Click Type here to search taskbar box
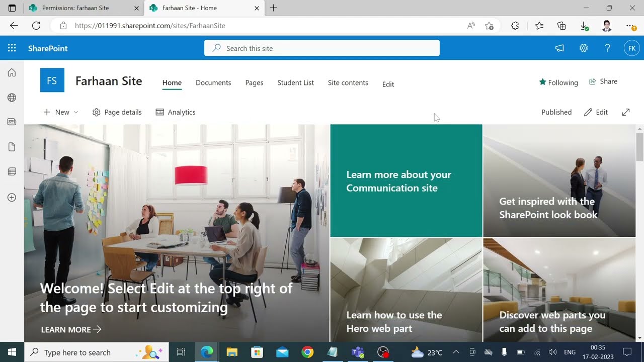644x362 pixels. coord(97,352)
